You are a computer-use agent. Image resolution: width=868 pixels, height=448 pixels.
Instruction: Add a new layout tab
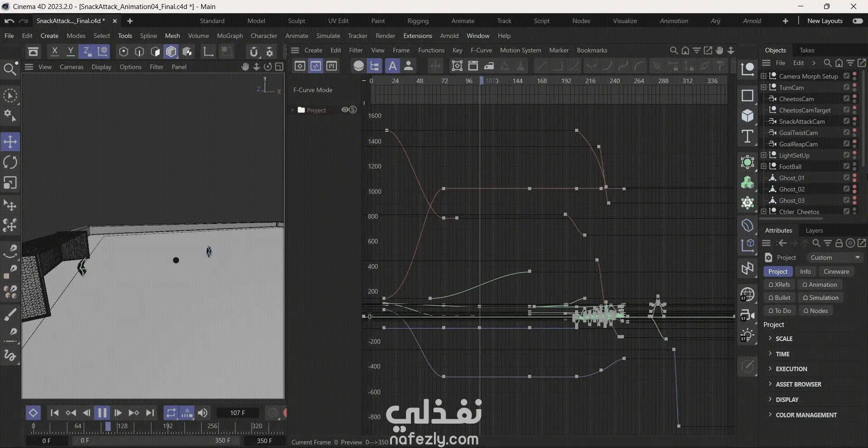pyautogui.click(x=785, y=21)
